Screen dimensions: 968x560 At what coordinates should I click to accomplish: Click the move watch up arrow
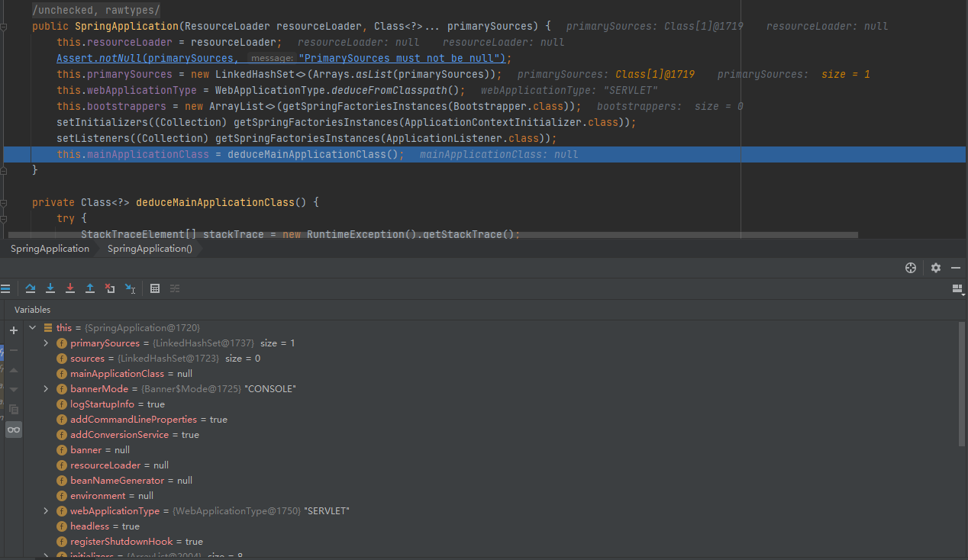14,370
